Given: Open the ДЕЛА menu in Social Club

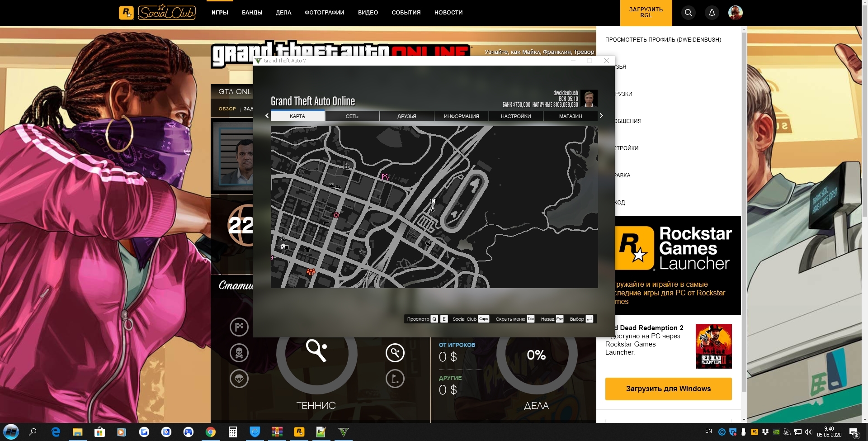Looking at the screenshot, I should [x=283, y=13].
